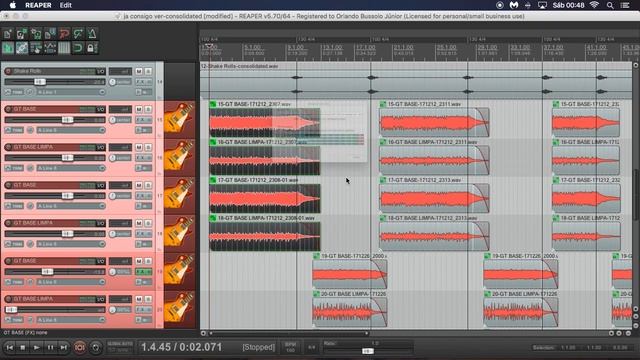Click the time signature field in transport

click(x=311, y=347)
